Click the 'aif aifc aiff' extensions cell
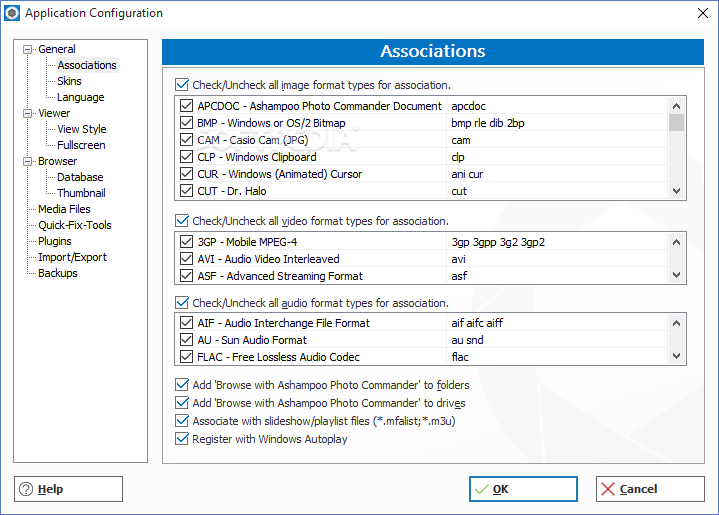 pyautogui.click(x=557, y=323)
